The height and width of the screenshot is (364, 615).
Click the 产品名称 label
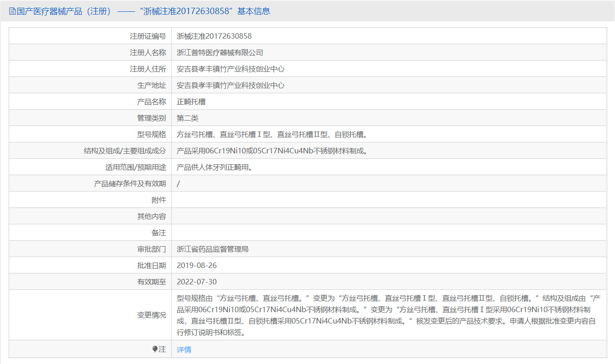(x=152, y=101)
